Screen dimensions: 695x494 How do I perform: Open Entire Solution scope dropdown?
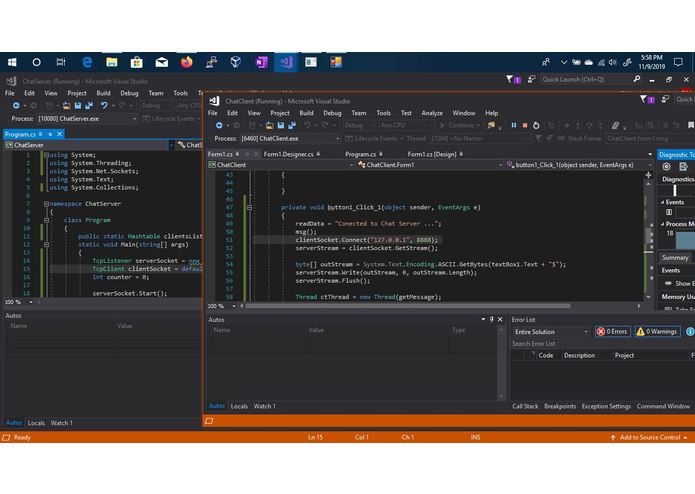click(x=586, y=332)
